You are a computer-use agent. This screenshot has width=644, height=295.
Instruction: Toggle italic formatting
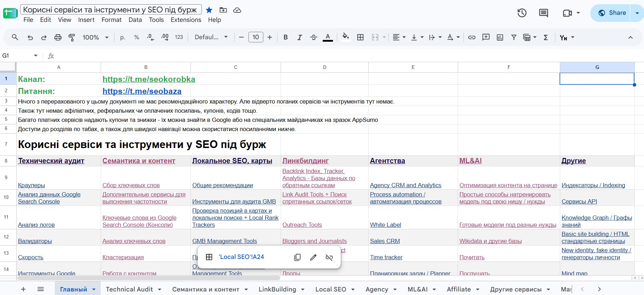coord(299,37)
